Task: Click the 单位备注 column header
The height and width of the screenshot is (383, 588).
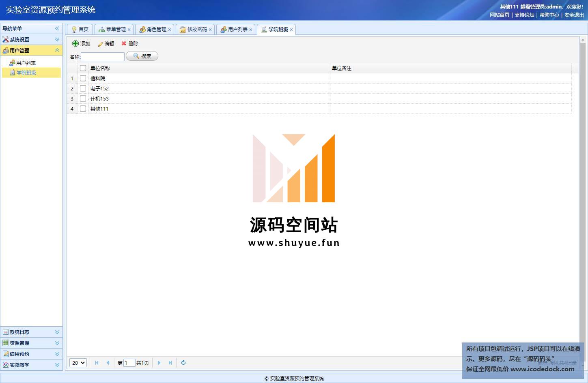Action: pos(451,68)
